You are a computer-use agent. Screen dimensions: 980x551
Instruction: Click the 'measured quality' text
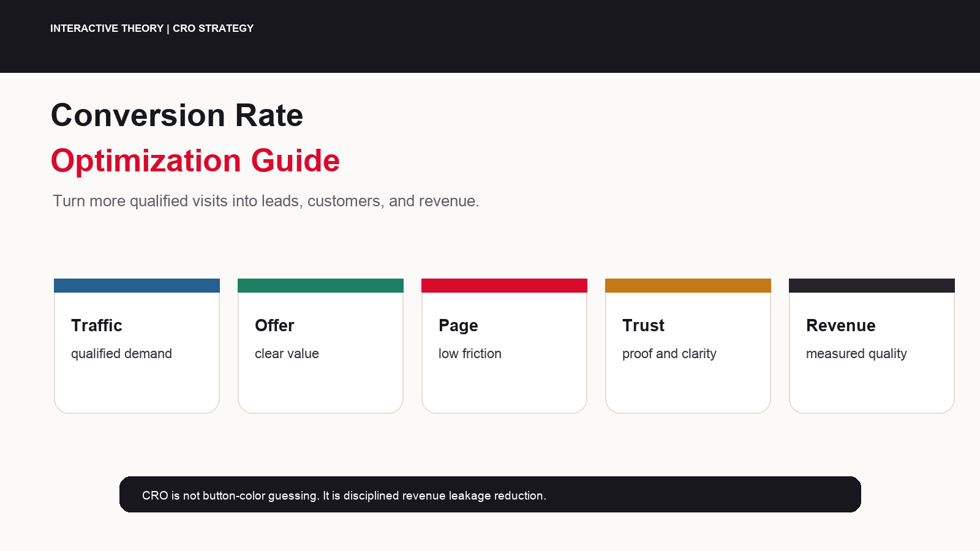(856, 354)
